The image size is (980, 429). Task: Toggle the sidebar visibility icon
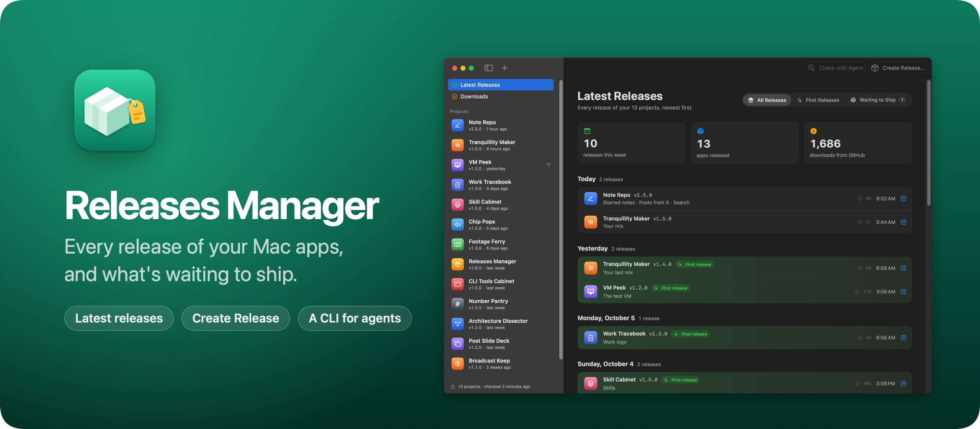click(x=488, y=68)
